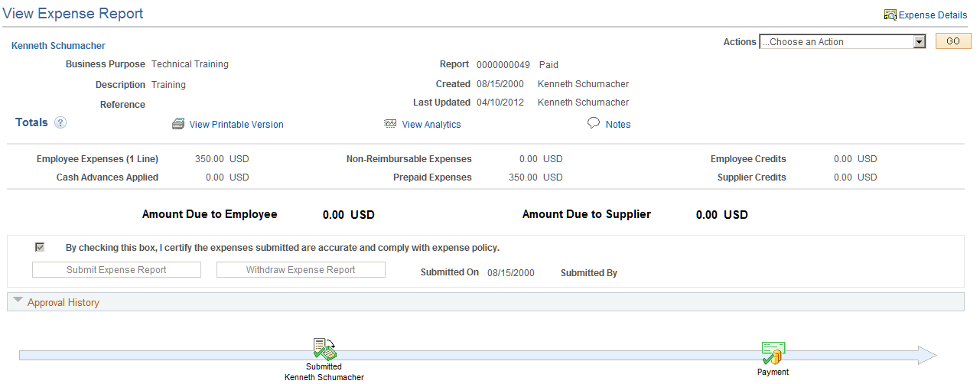Click the Payment step icon in timeline
Image resolution: width=980 pixels, height=384 pixels.
pyautogui.click(x=773, y=353)
